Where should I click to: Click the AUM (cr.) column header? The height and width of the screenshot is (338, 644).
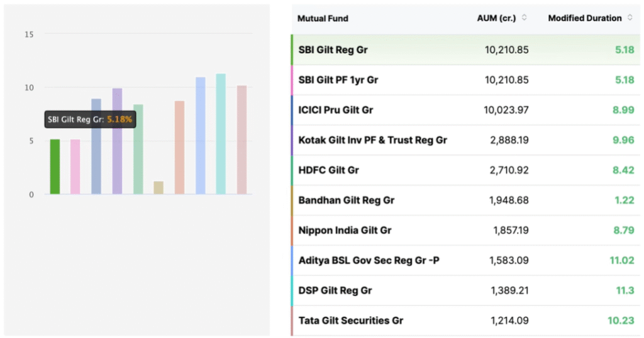[496, 18]
